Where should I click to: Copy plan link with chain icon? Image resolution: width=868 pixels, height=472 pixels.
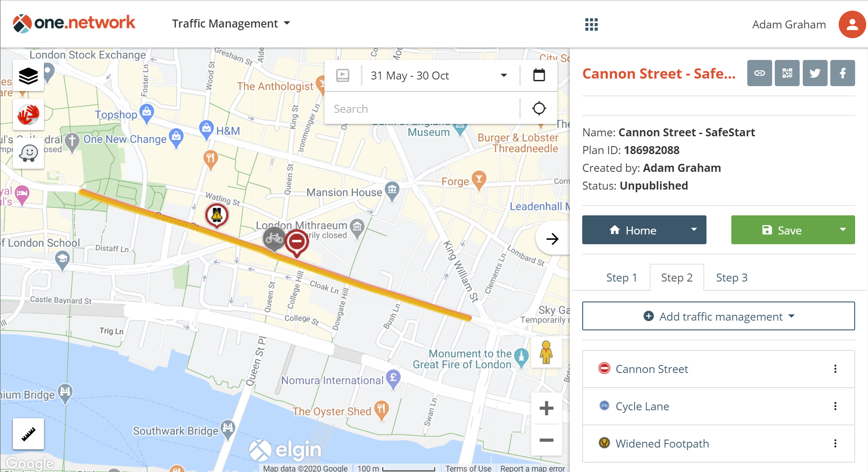pos(760,73)
